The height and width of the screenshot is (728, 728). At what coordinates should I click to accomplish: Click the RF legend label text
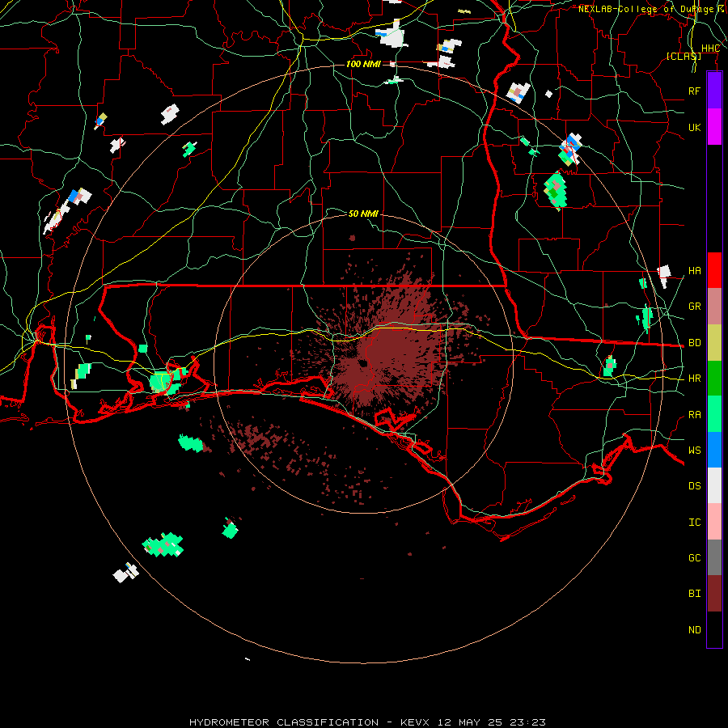coord(694,91)
